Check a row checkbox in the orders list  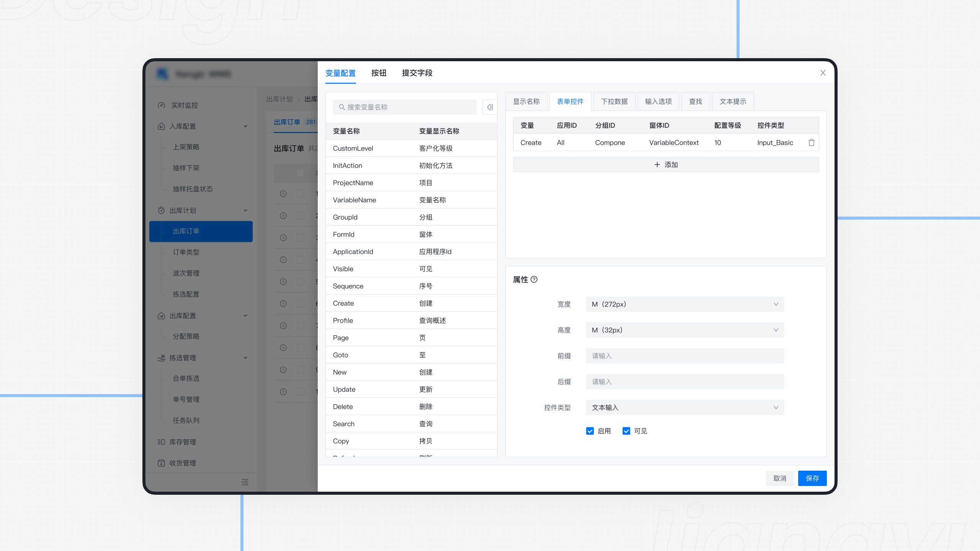[x=300, y=194]
